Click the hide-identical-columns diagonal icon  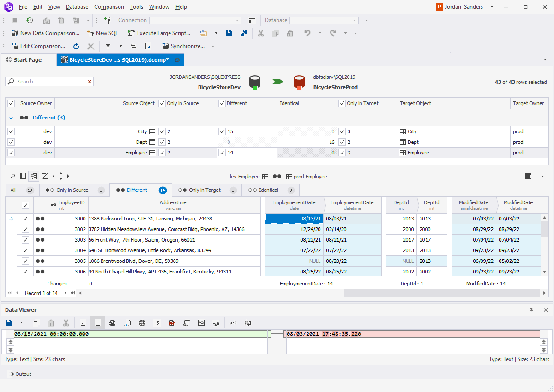click(x=44, y=176)
